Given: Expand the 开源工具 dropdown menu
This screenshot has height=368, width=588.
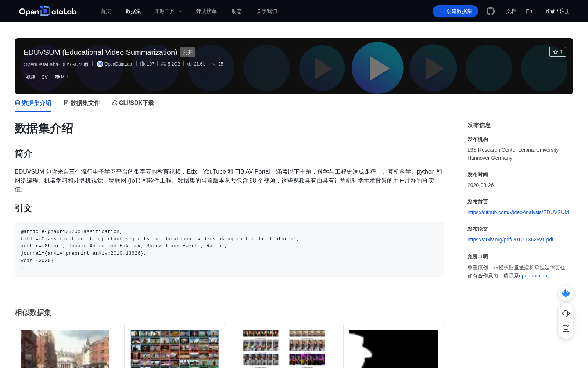Looking at the screenshot, I should (168, 11).
